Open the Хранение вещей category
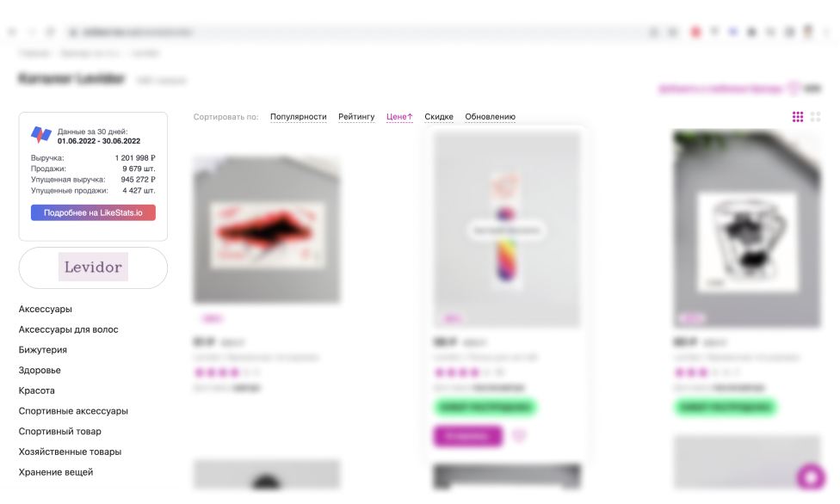Screen dimensions: 840x504 [56, 472]
